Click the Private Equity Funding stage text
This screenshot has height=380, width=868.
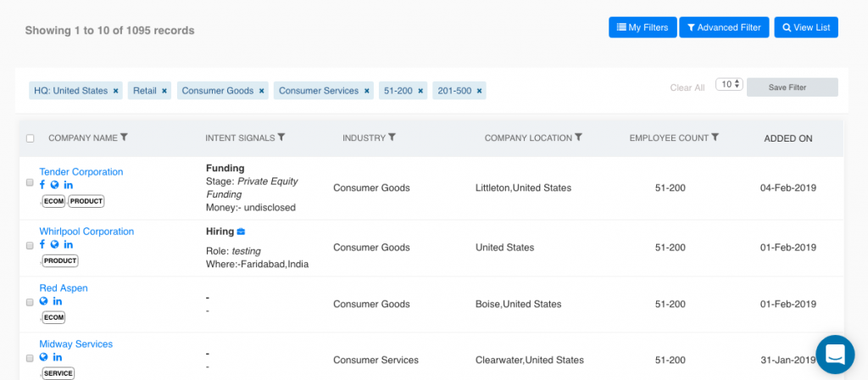pos(253,187)
